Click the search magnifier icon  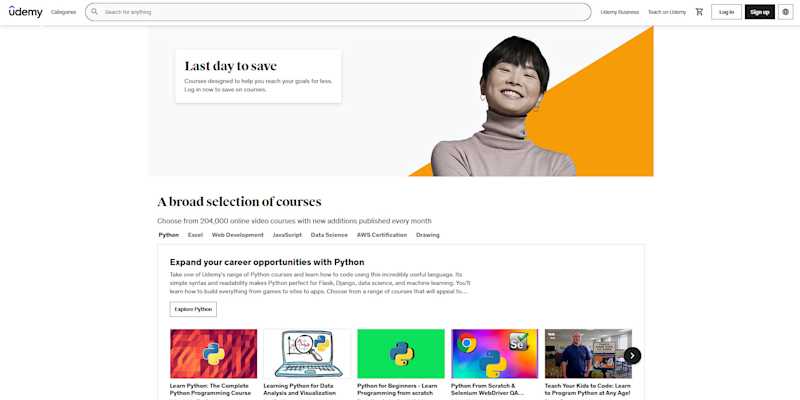click(x=94, y=12)
